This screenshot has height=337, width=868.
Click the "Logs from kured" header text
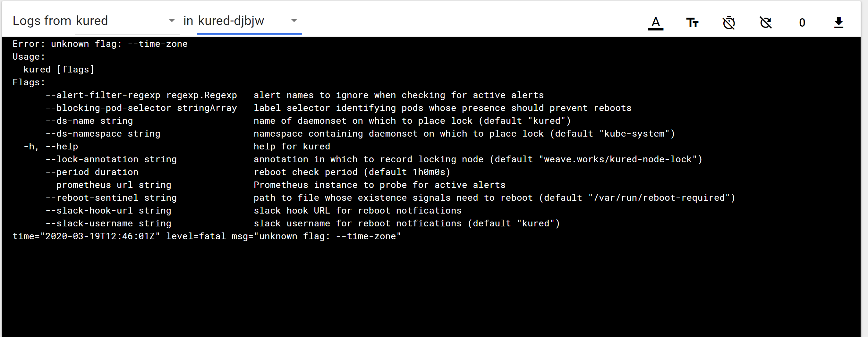click(60, 21)
